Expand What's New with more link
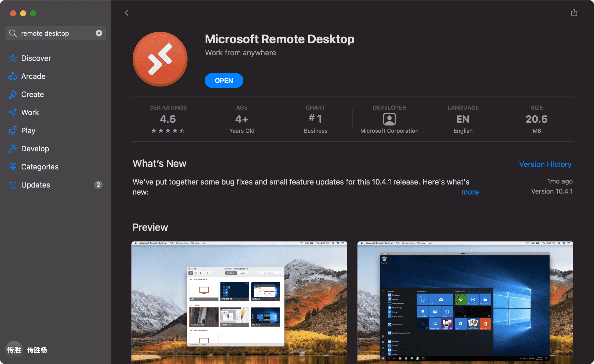This screenshot has width=594, height=364. [470, 192]
